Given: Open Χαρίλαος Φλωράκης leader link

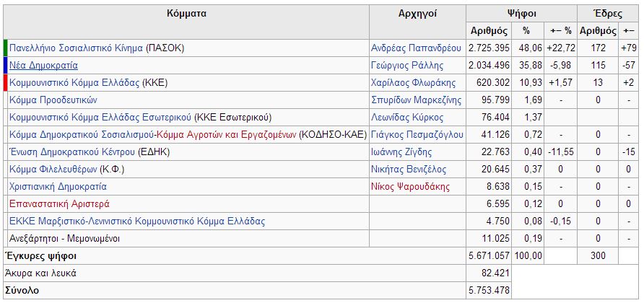Looking at the screenshot, I should [411, 82].
